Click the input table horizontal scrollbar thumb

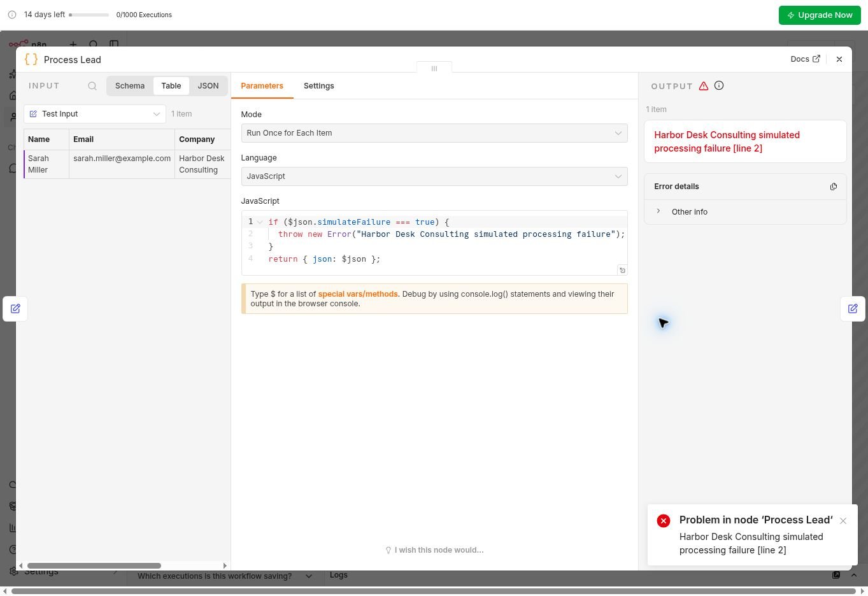94,565
